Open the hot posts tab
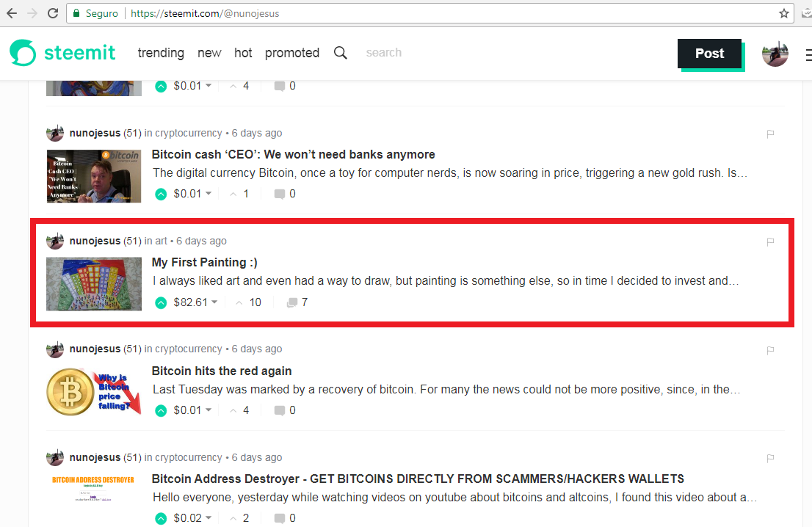Screen dimensions: 812x527 [x=243, y=53]
